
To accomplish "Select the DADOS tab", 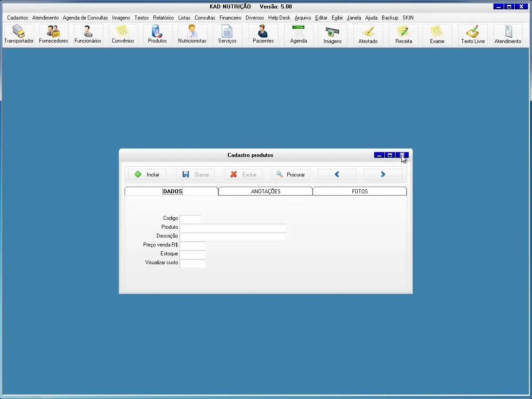I will [x=172, y=191].
